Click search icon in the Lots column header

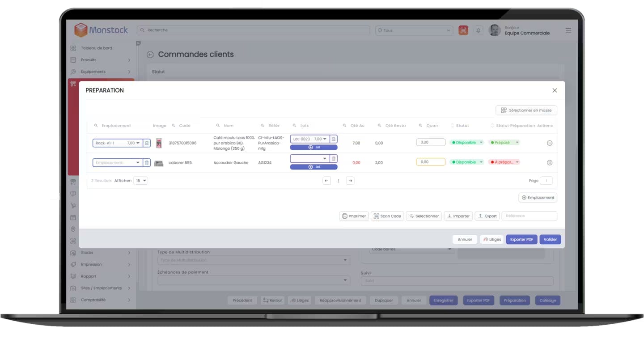[x=294, y=126]
